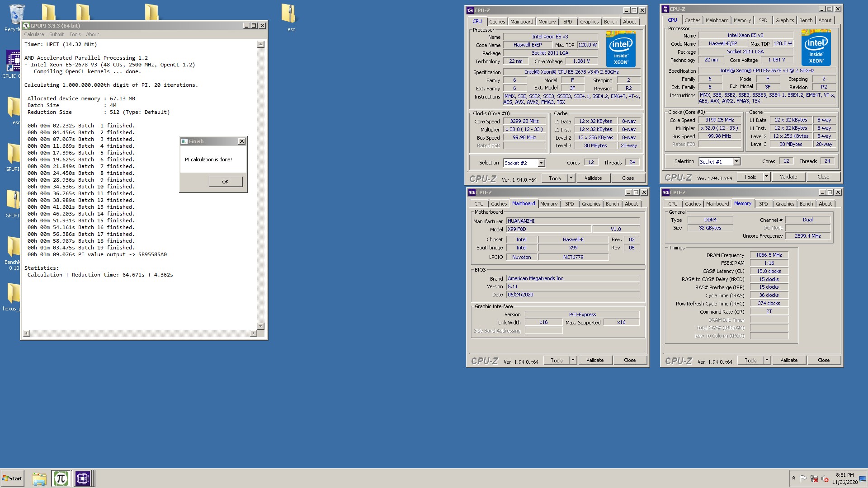Screen dimensions: 868x488
Task: Open the Tools menu in GPUPI
Action: 75,34
